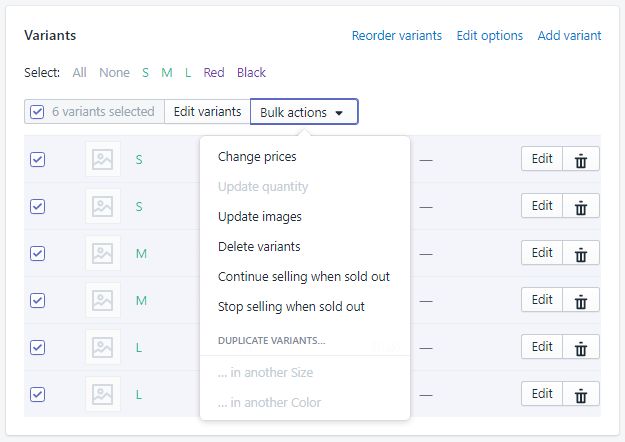This screenshot has width=625, height=442.
Task: Edit the first S variant
Action: click(542, 159)
